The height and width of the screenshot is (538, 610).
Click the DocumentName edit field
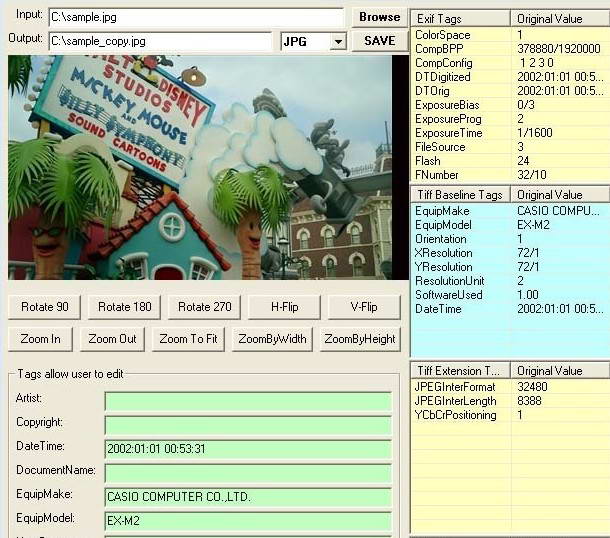tap(248, 473)
